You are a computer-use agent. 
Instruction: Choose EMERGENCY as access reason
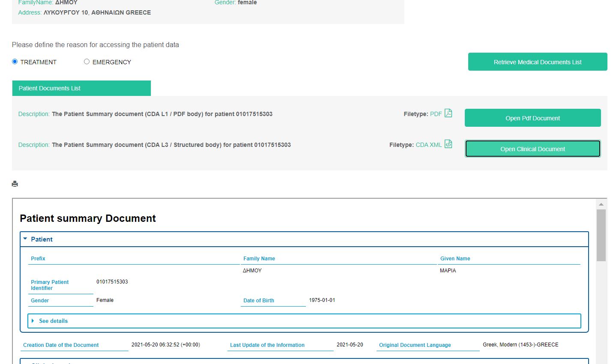coord(87,62)
